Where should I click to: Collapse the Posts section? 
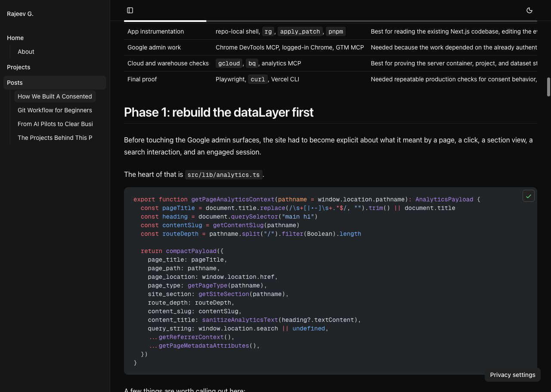point(15,83)
